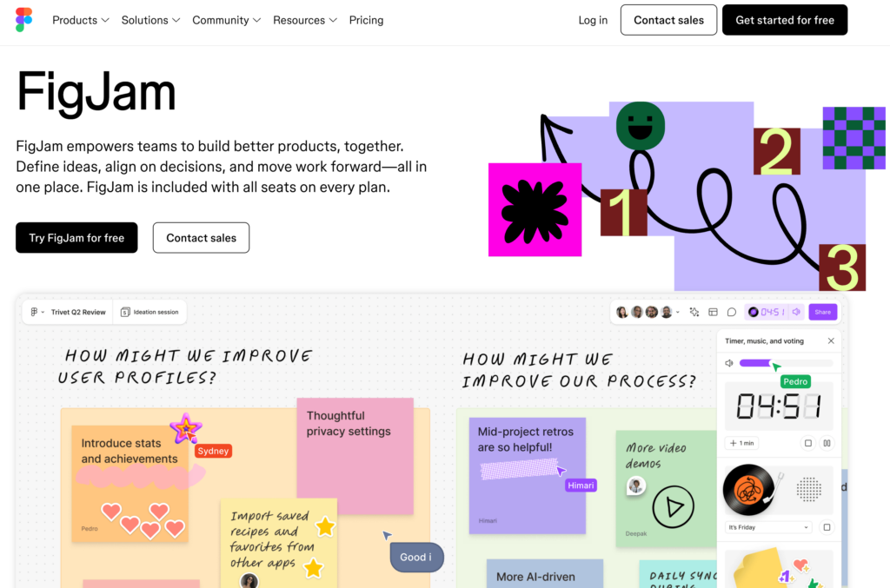Click Get started for free
Image resolution: width=890 pixels, height=588 pixels.
click(785, 21)
